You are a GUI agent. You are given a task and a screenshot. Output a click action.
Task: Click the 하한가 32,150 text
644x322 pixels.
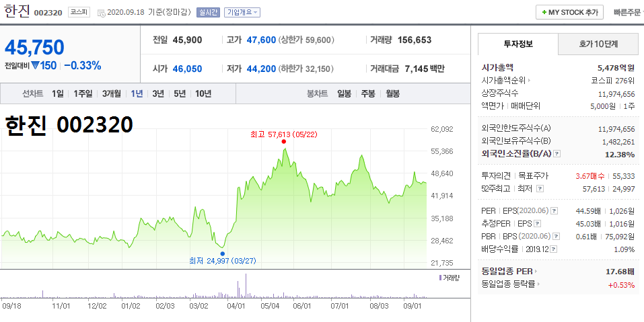coord(306,69)
